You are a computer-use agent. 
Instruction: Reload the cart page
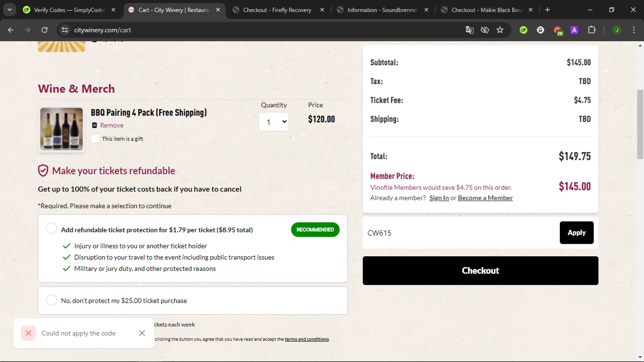tap(45, 30)
